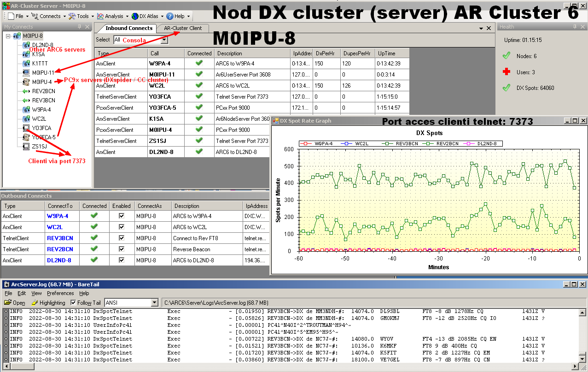Image resolution: width=588 pixels, height=372 pixels.
Task: Toggle Enabled checkbox for outbound WC2L
Action: [122, 227]
